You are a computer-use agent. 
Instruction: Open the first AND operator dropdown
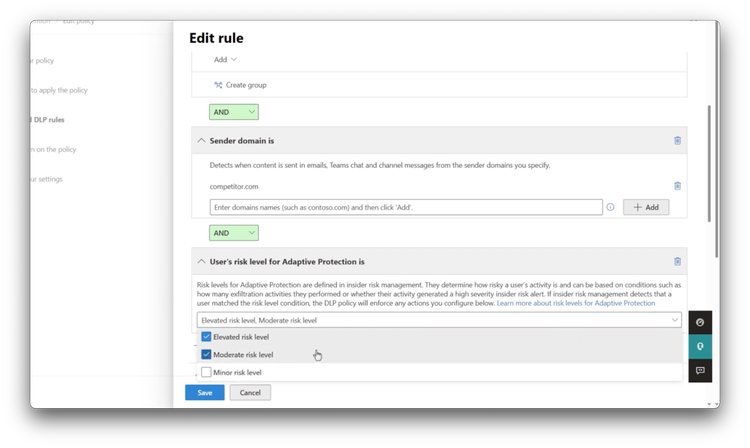tap(234, 112)
